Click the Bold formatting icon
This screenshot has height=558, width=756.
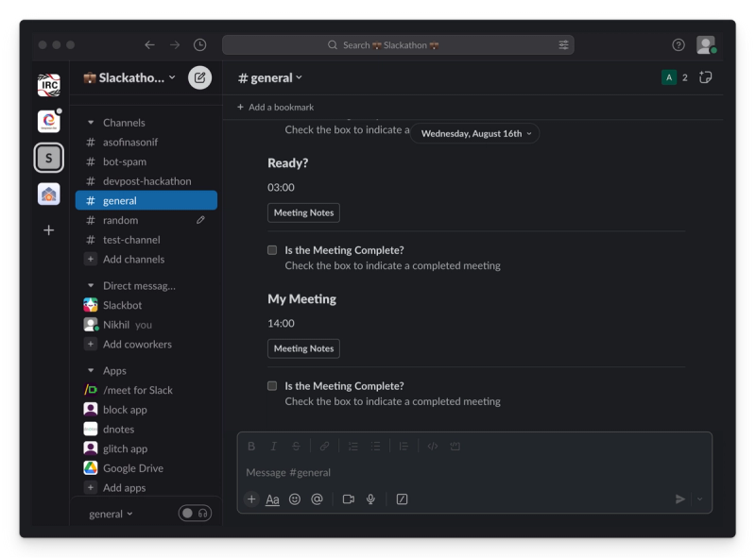[251, 447]
